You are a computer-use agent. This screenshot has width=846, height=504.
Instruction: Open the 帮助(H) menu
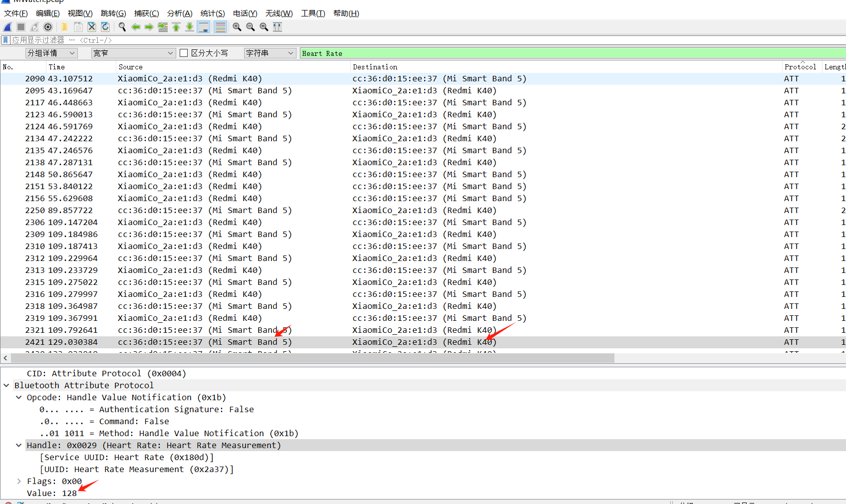click(346, 13)
